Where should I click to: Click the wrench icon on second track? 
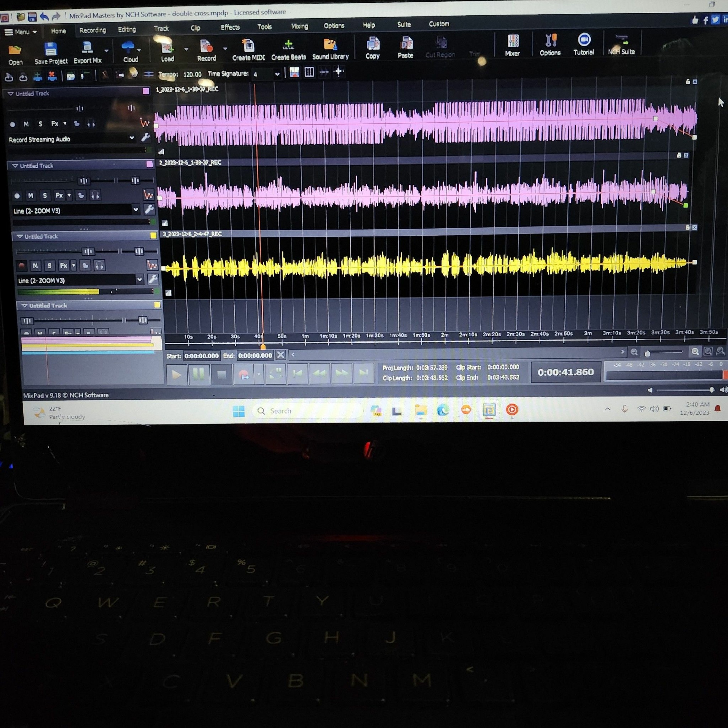click(149, 209)
